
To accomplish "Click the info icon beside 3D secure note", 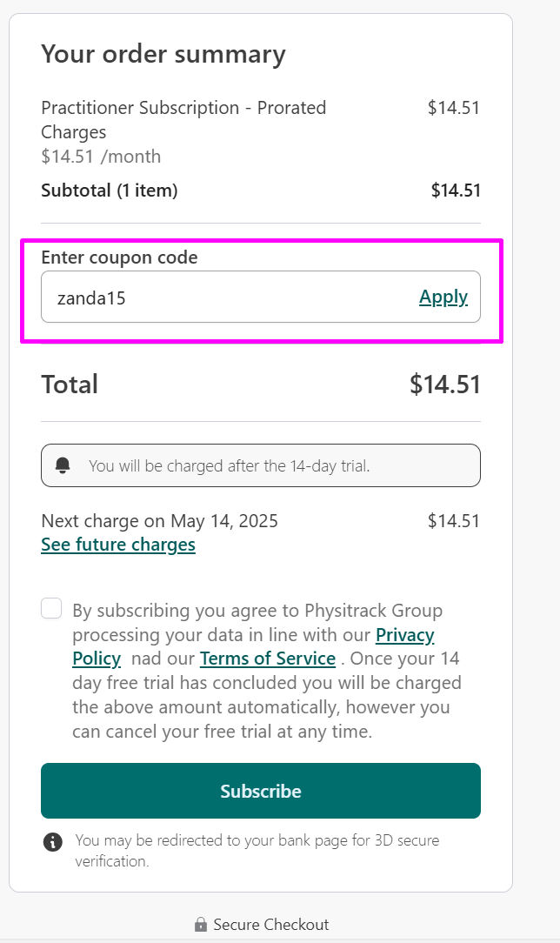I will pos(53,842).
